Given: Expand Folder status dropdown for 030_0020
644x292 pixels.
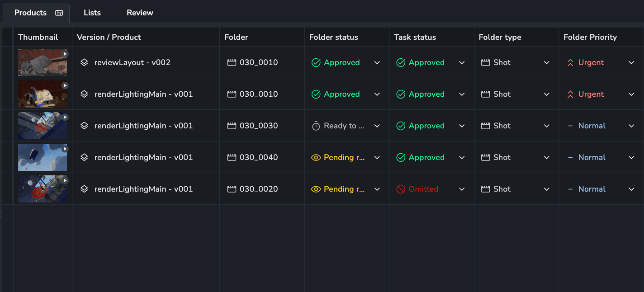Looking at the screenshot, I should (377, 189).
